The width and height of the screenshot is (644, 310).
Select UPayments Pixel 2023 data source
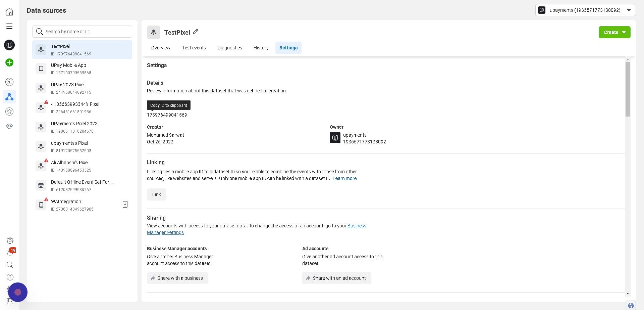pos(82,127)
